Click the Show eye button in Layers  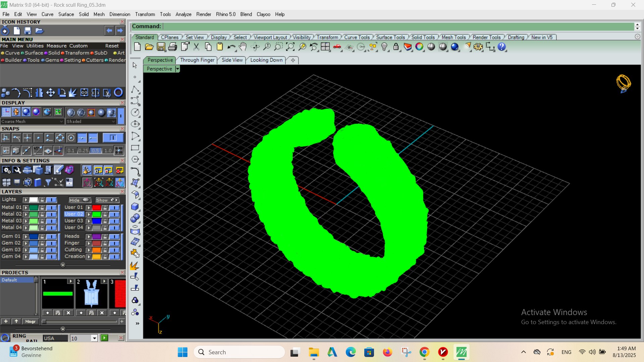[107, 200]
